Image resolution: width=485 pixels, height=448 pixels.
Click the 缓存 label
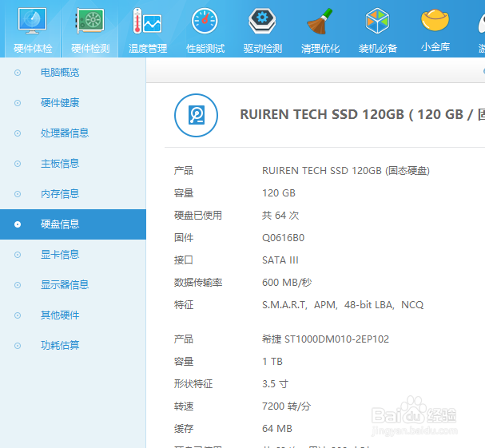coord(184,429)
